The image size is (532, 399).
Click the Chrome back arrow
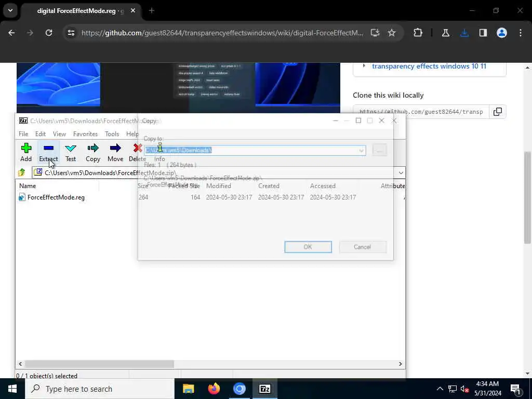pyautogui.click(x=11, y=33)
